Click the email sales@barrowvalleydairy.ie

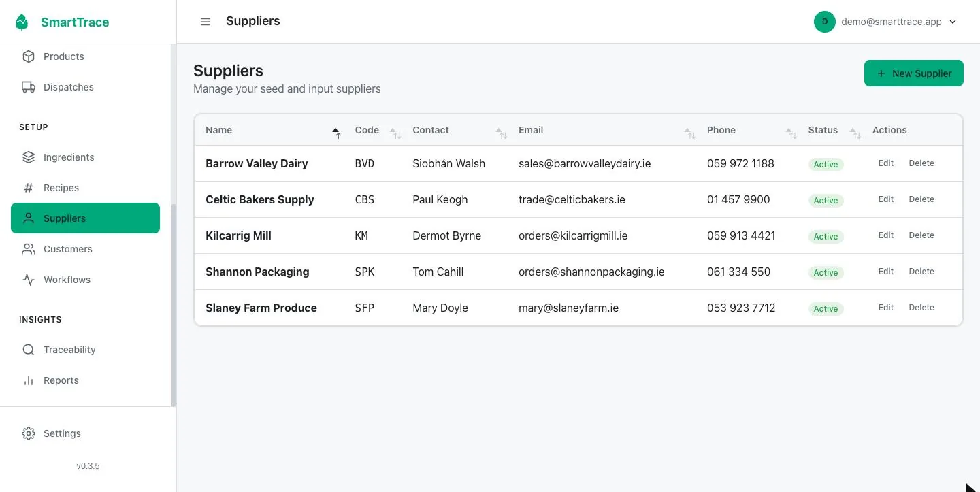585,163
